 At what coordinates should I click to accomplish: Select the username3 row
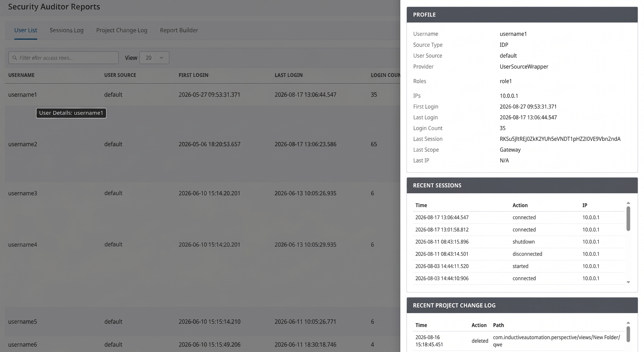click(x=203, y=193)
